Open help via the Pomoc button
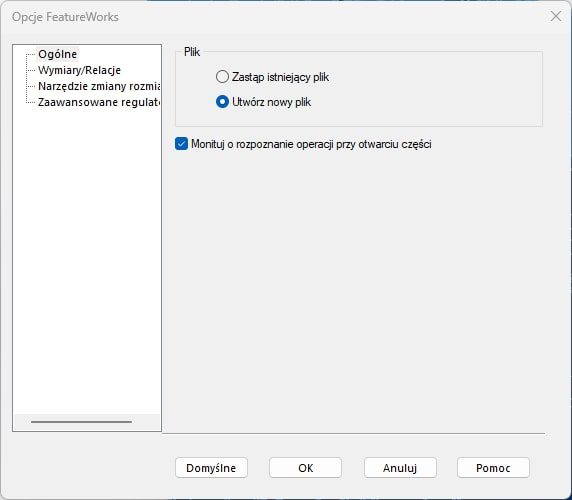The height and width of the screenshot is (500, 572). (493, 468)
